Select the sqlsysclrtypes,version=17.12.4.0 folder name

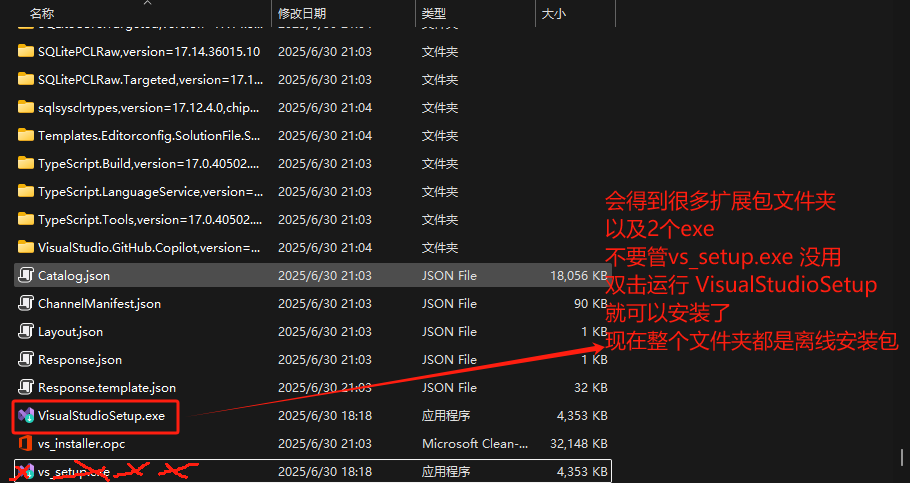pyautogui.click(x=149, y=107)
